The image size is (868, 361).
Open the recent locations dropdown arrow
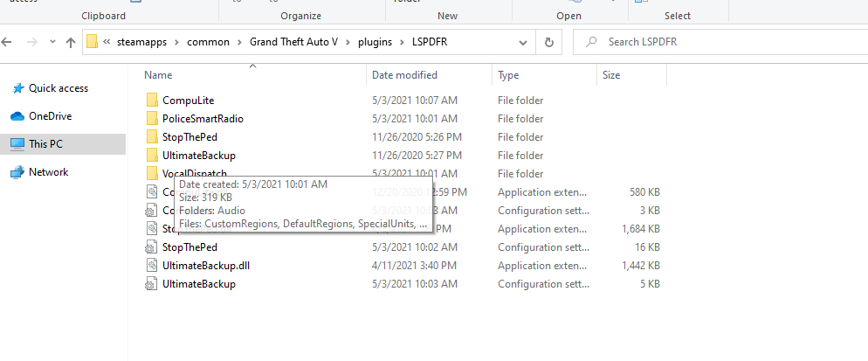[52, 43]
